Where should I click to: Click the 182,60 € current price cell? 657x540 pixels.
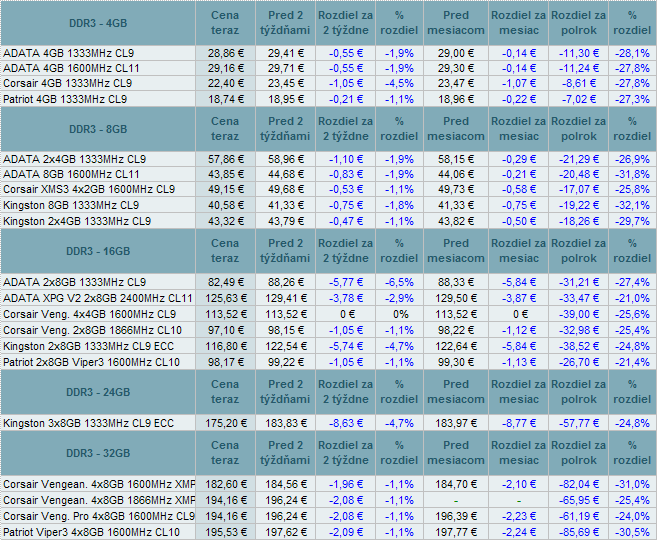(225, 484)
